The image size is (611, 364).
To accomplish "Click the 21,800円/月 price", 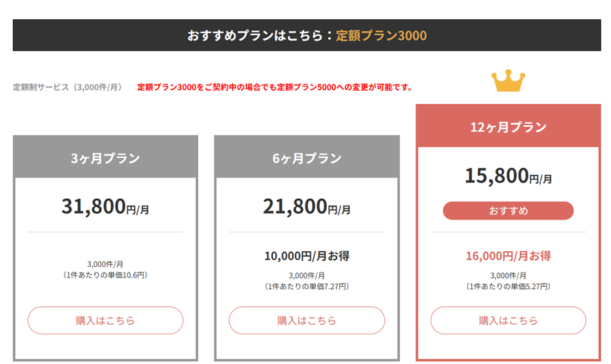I will pyautogui.click(x=307, y=206).
